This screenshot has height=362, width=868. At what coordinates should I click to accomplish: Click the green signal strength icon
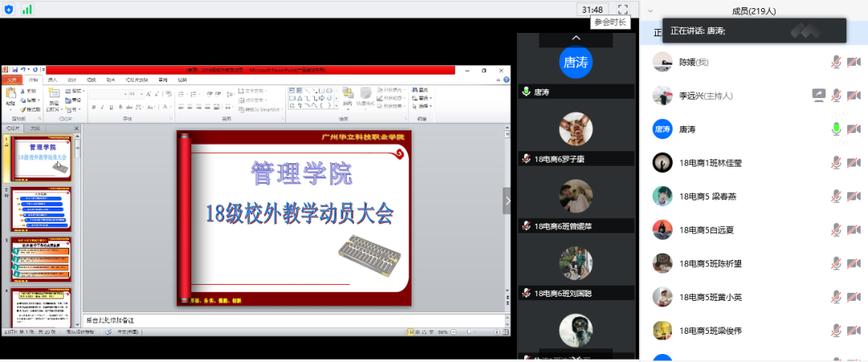(27, 9)
